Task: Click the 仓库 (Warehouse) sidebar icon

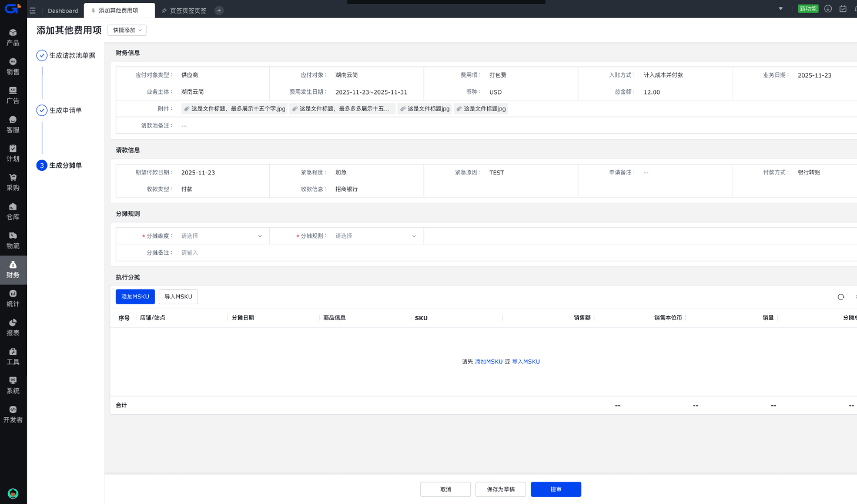Action: coord(13,211)
